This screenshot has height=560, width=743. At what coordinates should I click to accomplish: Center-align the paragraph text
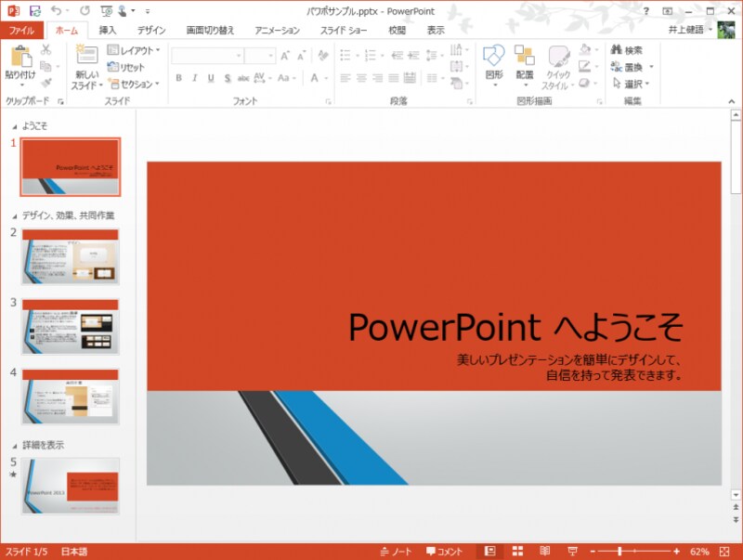tap(360, 78)
